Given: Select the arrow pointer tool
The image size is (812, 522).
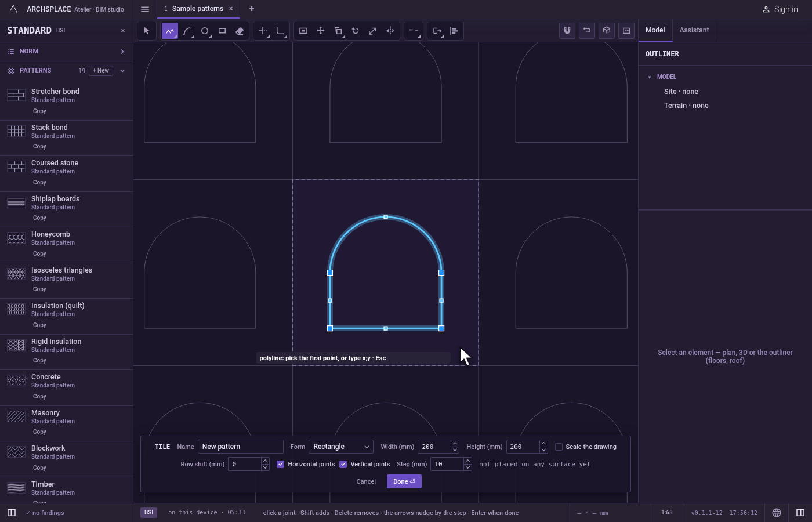Looking at the screenshot, I should tap(146, 31).
